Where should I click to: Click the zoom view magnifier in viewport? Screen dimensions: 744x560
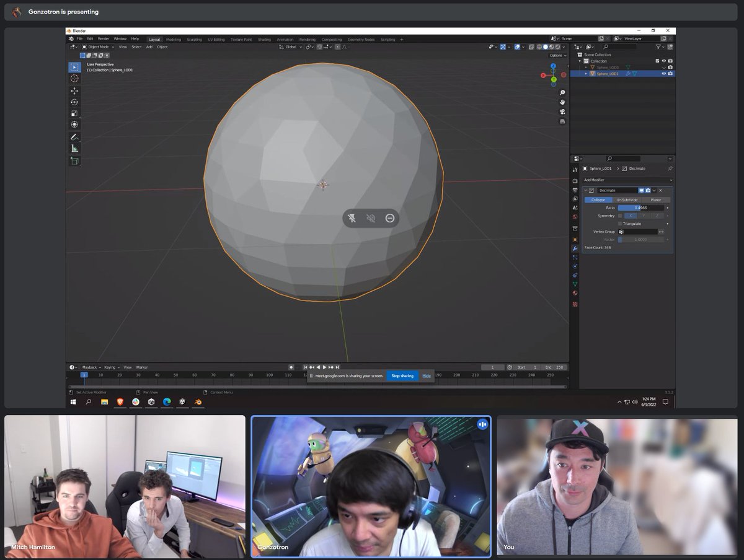[562, 93]
